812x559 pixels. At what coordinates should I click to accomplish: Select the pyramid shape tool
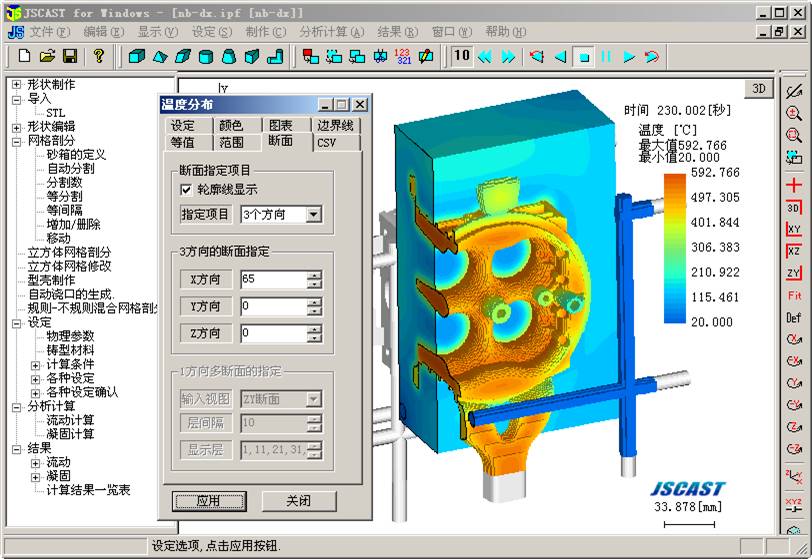coord(160,56)
